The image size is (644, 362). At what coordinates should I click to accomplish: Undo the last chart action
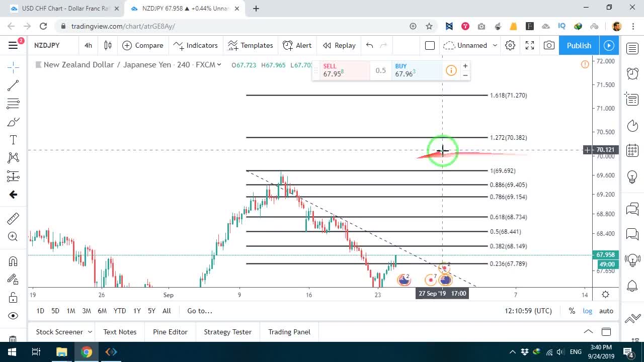[x=370, y=45]
